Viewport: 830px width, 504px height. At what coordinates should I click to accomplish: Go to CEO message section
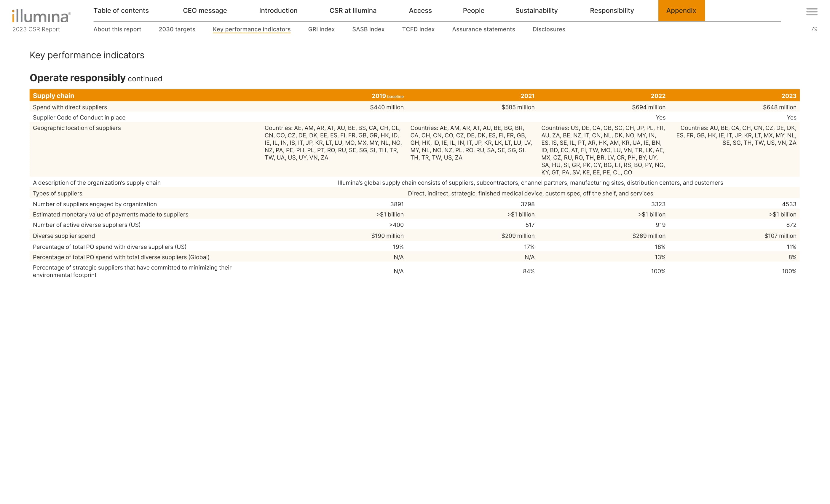[x=205, y=10]
